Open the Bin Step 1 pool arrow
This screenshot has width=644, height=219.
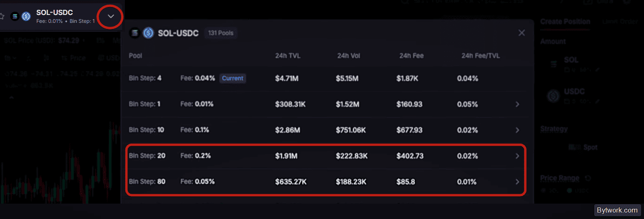tap(517, 104)
